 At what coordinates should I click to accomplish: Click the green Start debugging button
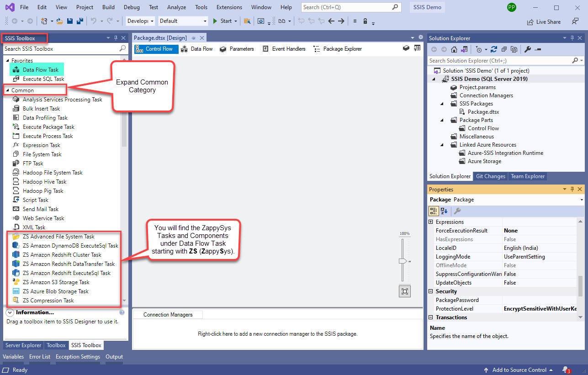click(214, 21)
